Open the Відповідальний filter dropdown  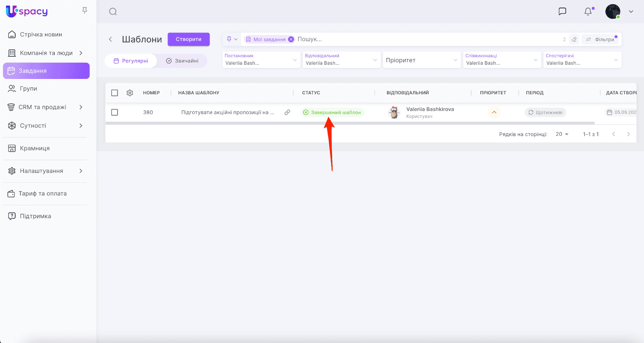(341, 60)
